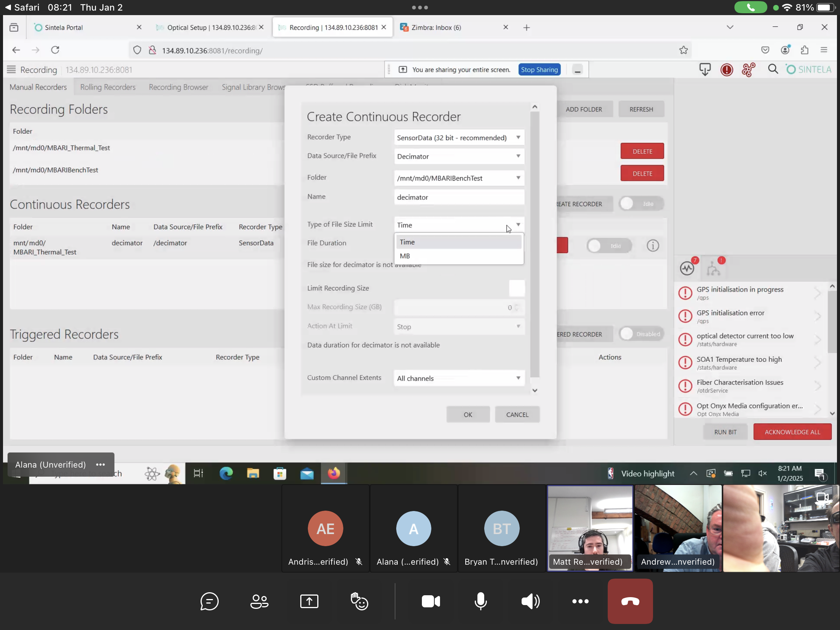The image size is (840, 630).
Task: Confirm the dialog with OK
Action: 468,415
